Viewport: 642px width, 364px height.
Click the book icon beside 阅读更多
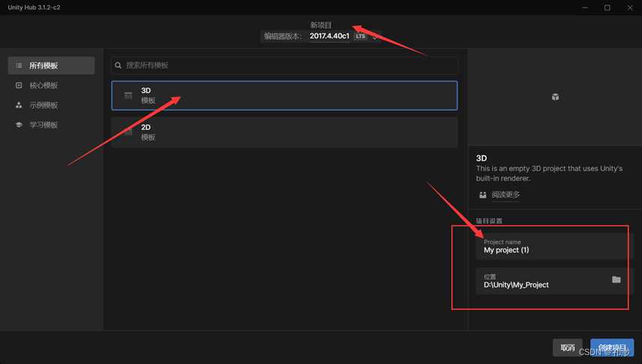(483, 195)
